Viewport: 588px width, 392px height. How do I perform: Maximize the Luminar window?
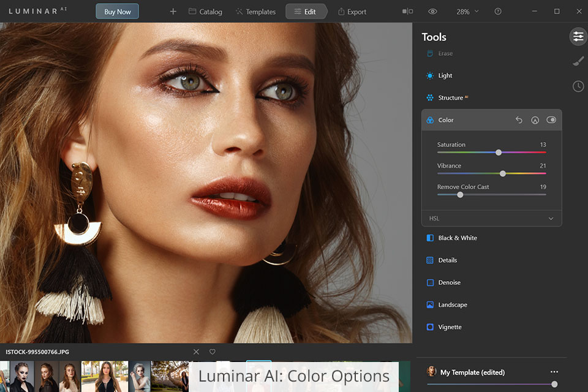(x=557, y=11)
